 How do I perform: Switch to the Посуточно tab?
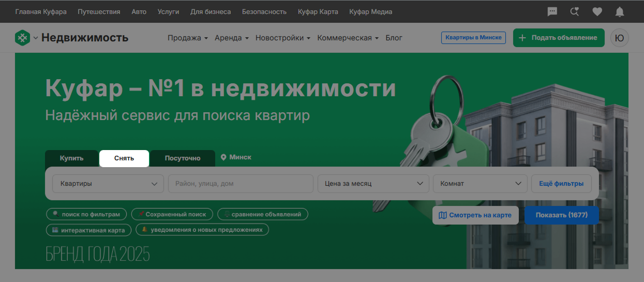183,158
